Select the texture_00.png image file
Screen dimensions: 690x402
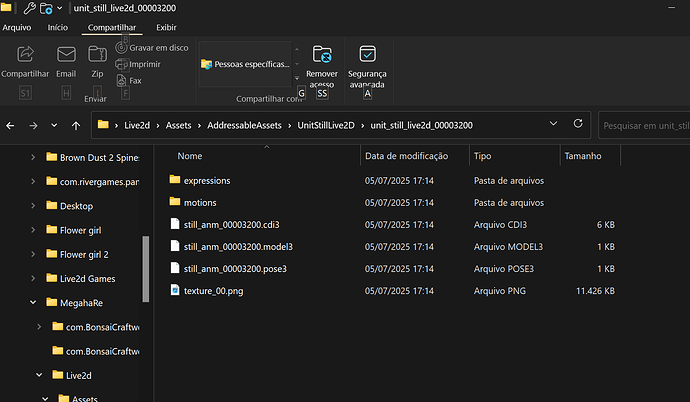pos(213,291)
